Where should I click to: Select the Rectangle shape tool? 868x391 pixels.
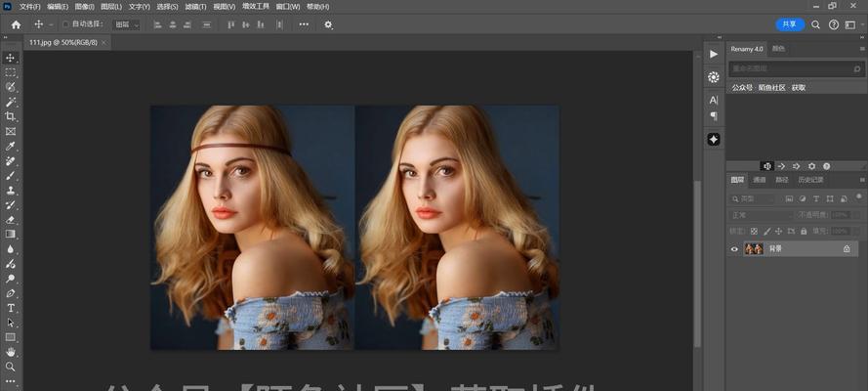tap(10, 336)
